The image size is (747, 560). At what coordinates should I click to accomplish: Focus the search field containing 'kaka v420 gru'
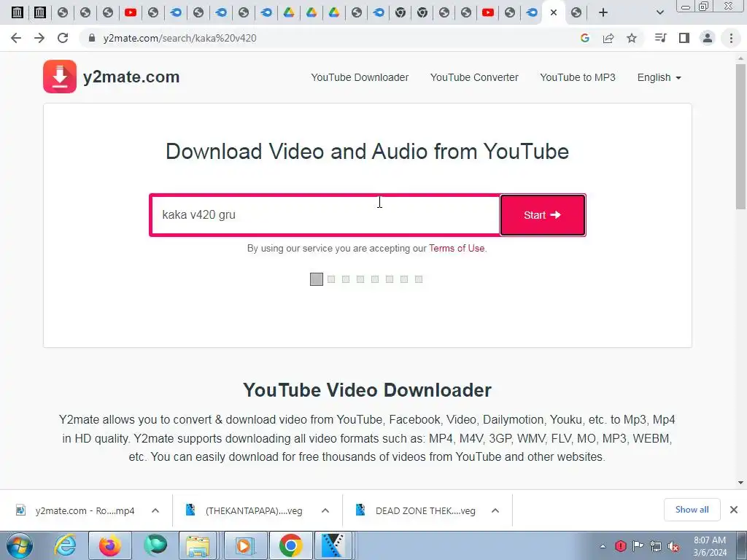point(325,215)
